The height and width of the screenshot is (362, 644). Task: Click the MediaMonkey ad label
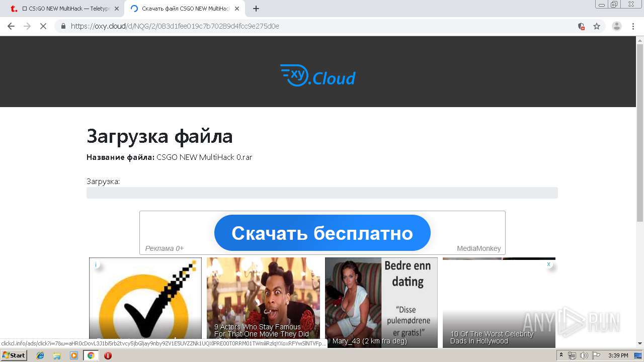(478, 248)
